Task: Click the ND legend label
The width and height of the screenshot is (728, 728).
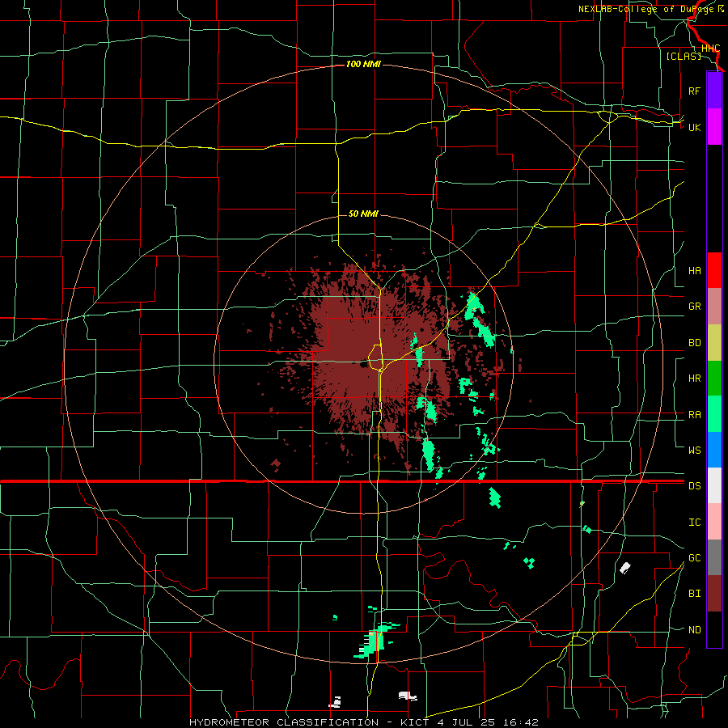Action: (695, 630)
